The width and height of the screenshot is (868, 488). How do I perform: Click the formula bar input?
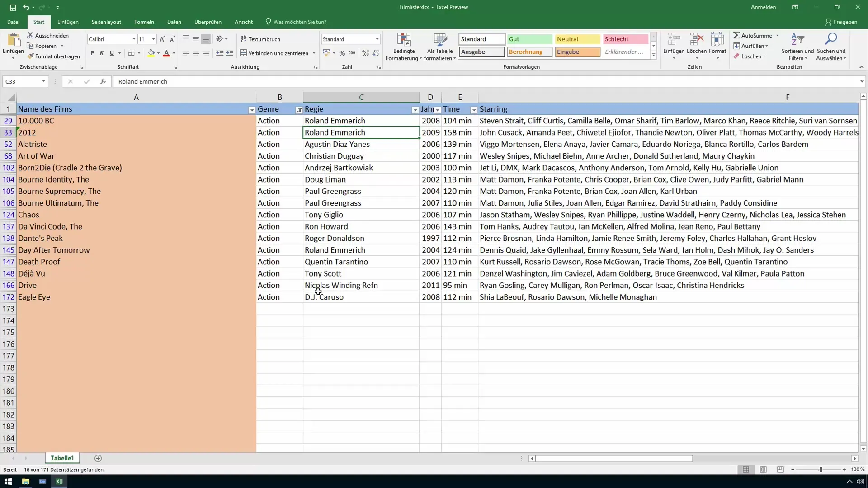486,81
